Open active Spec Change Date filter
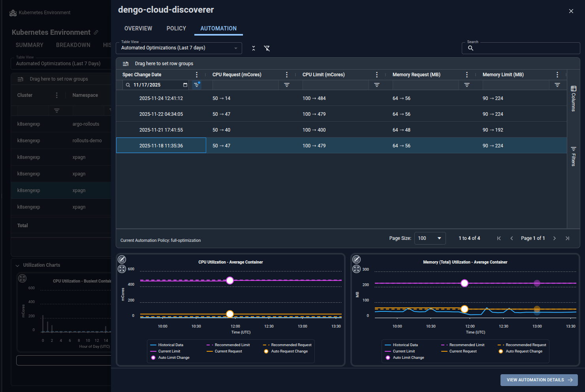This screenshot has height=392, width=585. click(196, 85)
